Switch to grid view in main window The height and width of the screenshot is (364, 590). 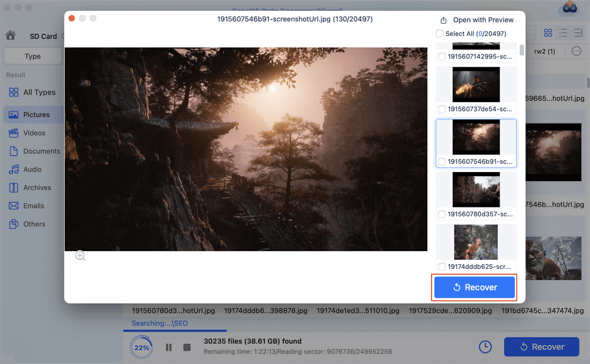coord(548,32)
